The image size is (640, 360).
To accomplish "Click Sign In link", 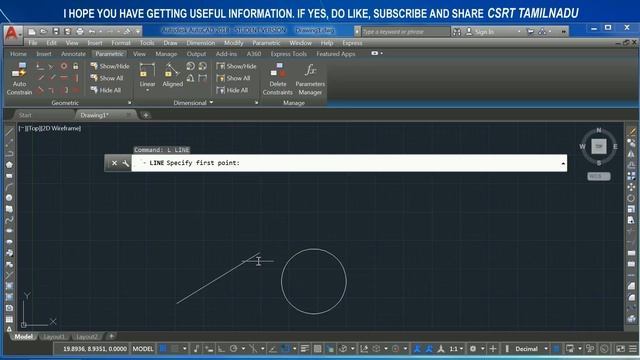I will 484,31.
